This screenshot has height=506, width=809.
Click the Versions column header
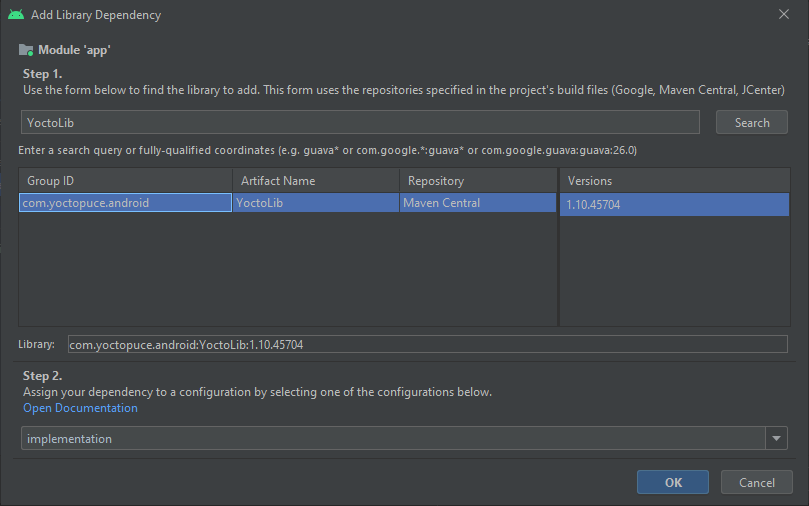tap(675, 181)
